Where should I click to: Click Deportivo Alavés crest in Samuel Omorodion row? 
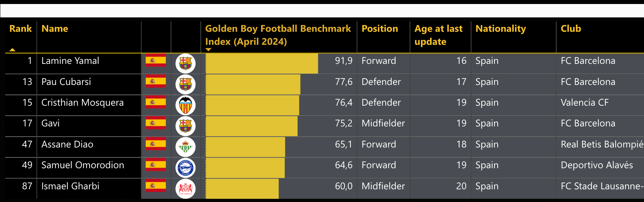(185, 168)
